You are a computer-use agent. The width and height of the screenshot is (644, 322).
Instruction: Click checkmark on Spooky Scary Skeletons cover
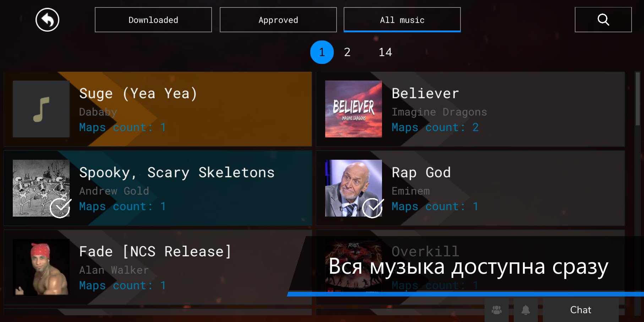pos(60,208)
